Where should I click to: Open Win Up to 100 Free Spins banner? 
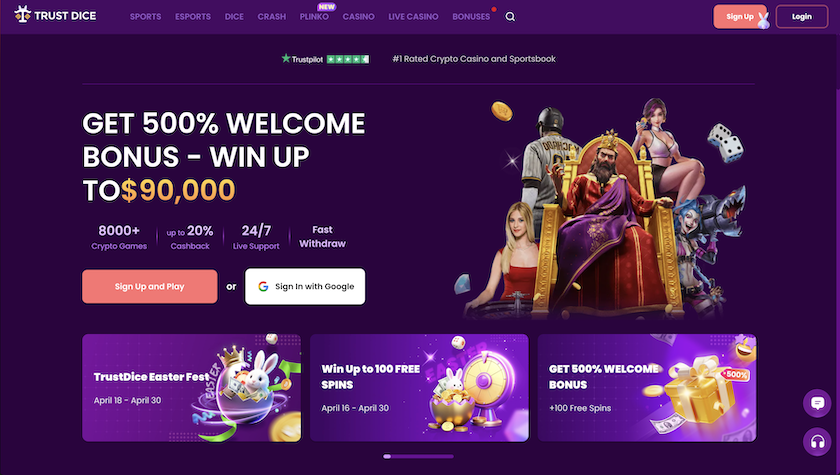coord(419,388)
